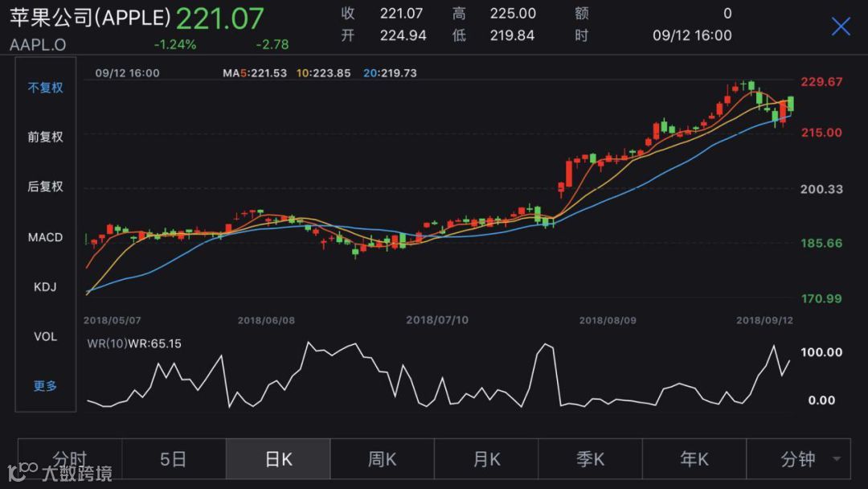The image size is (868, 489).
Task: Switch to 周K tab
Action: point(382,458)
